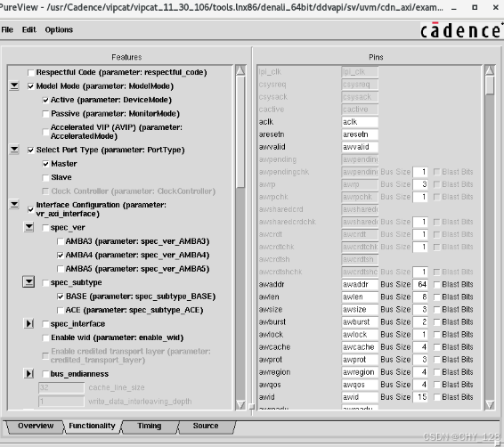The width and height of the screenshot is (504, 447).
Task: Click Features scrollbar up arrow
Action: coord(240,70)
